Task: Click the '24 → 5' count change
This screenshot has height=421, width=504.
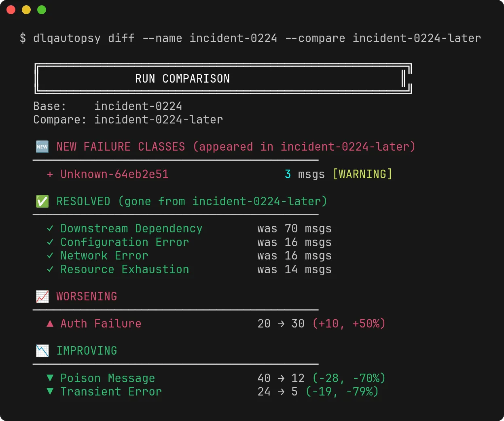Action: pyautogui.click(x=277, y=391)
